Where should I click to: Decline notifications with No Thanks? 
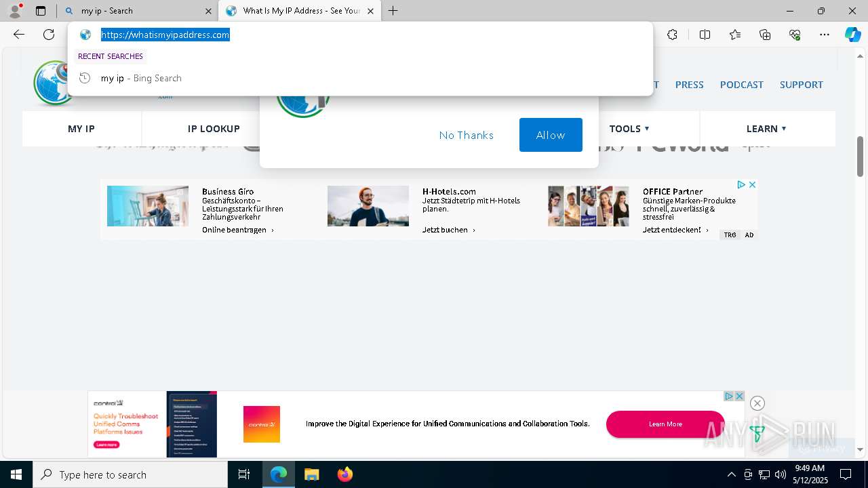coord(466,135)
